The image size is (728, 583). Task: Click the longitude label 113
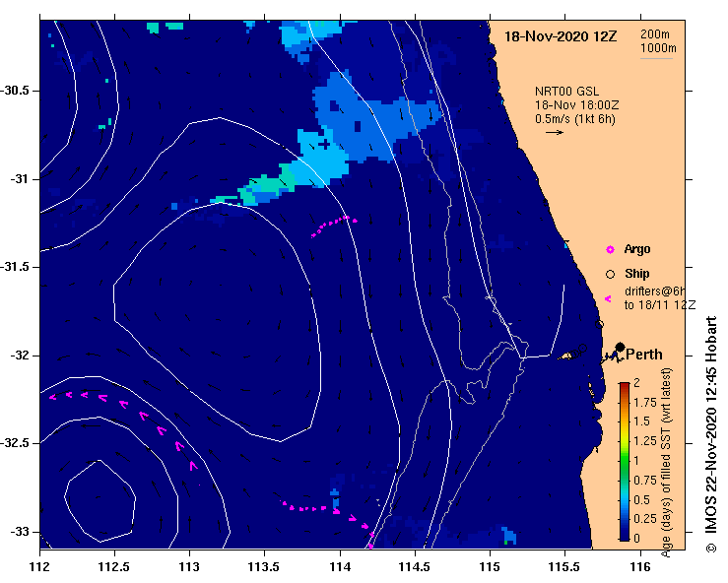click(x=189, y=567)
